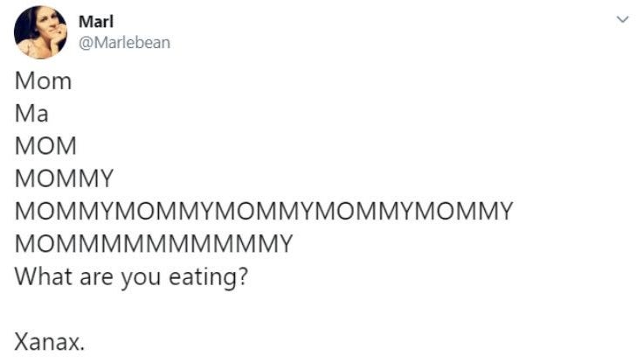This screenshot has width=644, height=363.
Task: Click the tweet line 'Ma'
Action: coord(31,114)
